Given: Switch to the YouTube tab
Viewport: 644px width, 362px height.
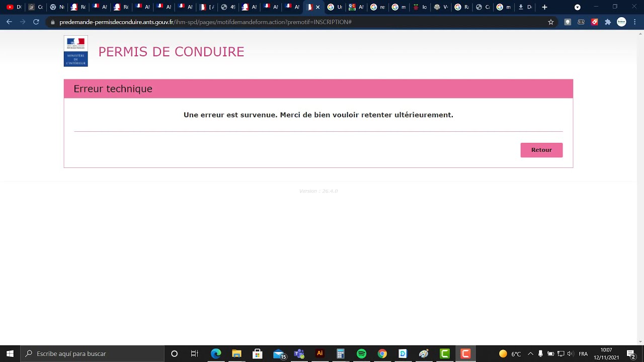Looking at the screenshot, I should point(14,7).
